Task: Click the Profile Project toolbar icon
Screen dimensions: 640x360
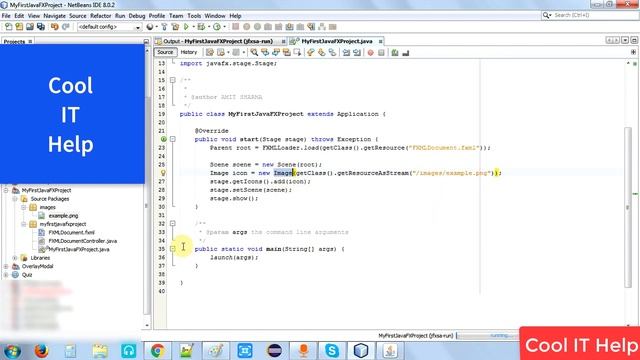Action: pyautogui.click(x=217, y=27)
